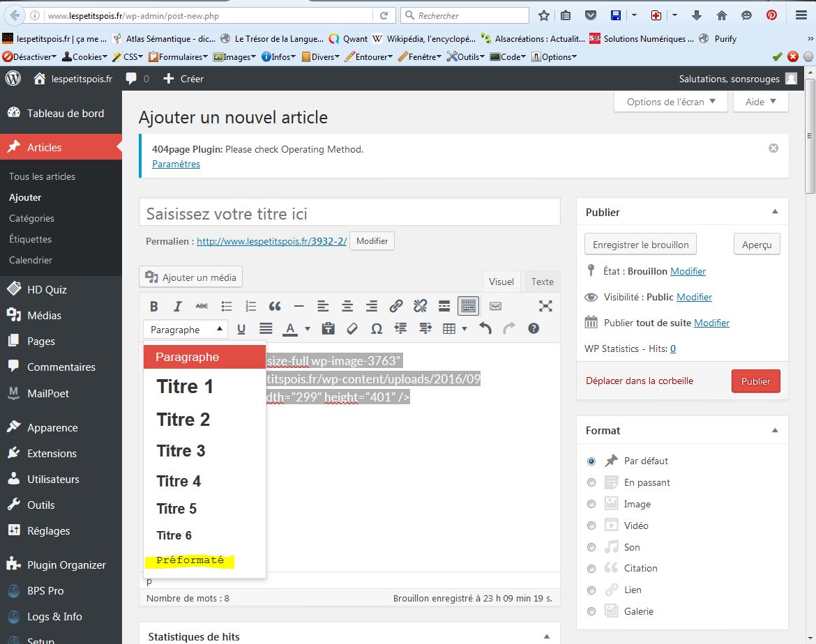Click the paste as text clipboard icon
Viewport: 816px width, 644px height.
coord(328,329)
